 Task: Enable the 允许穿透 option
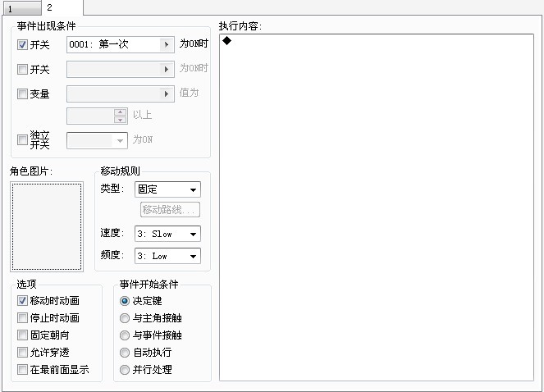point(22,353)
